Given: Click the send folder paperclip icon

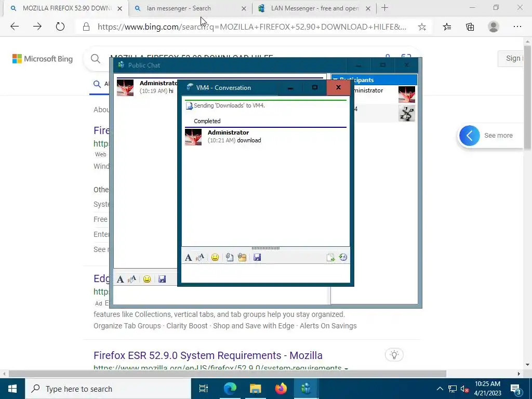Looking at the screenshot, I should [242, 258].
